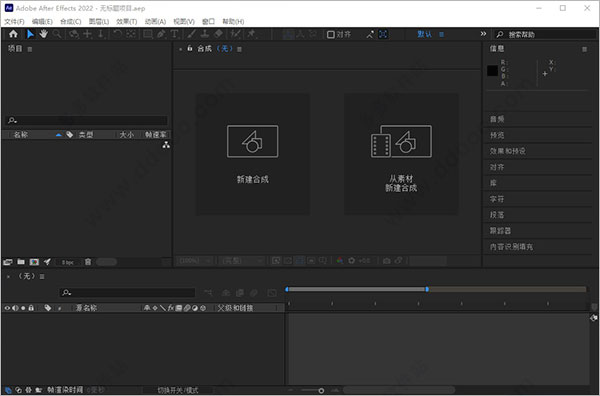Open the 动画(A) menu

pos(155,21)
